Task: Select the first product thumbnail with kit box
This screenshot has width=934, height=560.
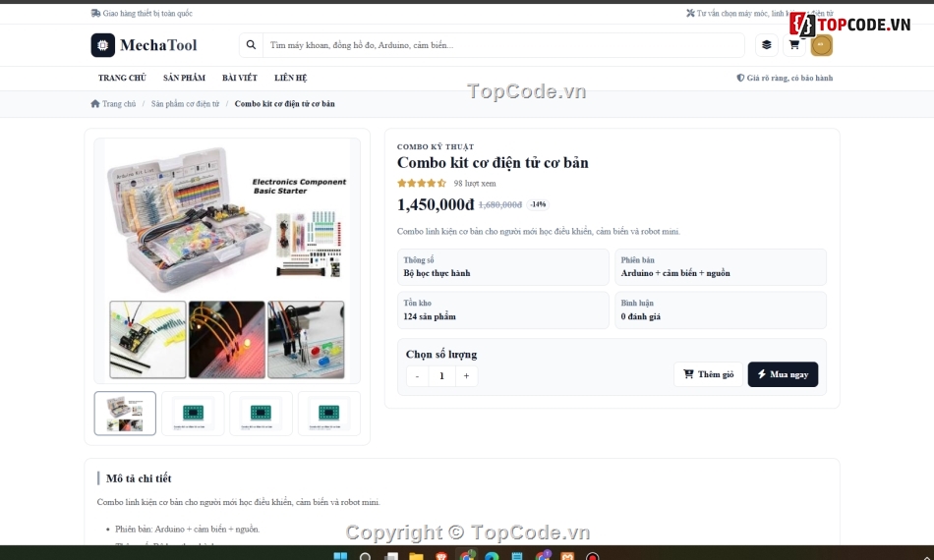Action: (125, 413)
